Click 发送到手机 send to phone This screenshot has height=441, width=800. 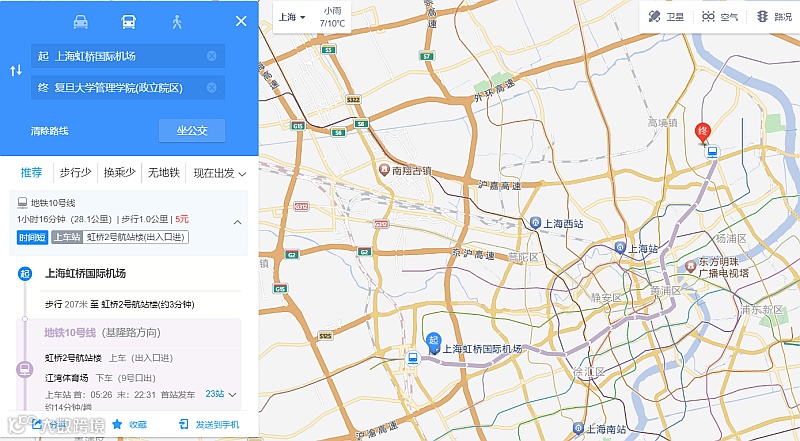(209, 424)
